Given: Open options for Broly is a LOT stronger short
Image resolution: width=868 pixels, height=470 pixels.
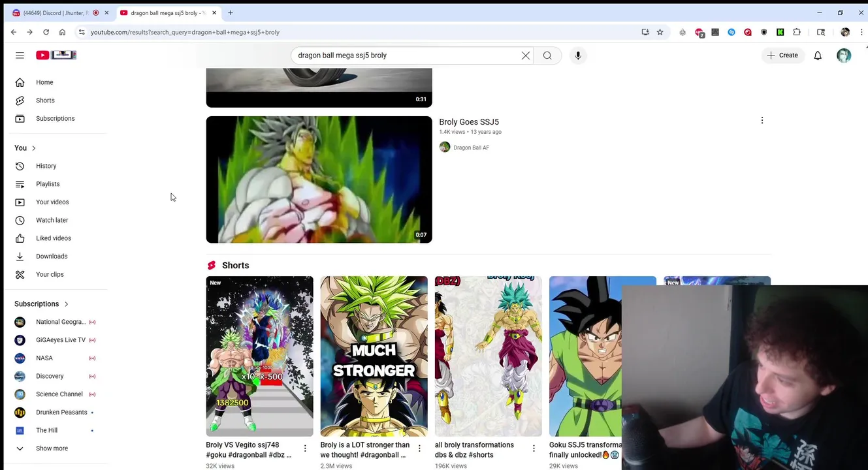Looking at the screenshot, I should click(x=419, y=448).
